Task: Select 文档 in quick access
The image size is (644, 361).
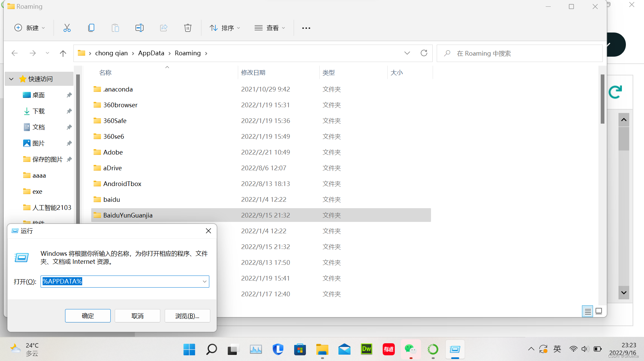Action: pyautogui.click(x=39, y=127)
